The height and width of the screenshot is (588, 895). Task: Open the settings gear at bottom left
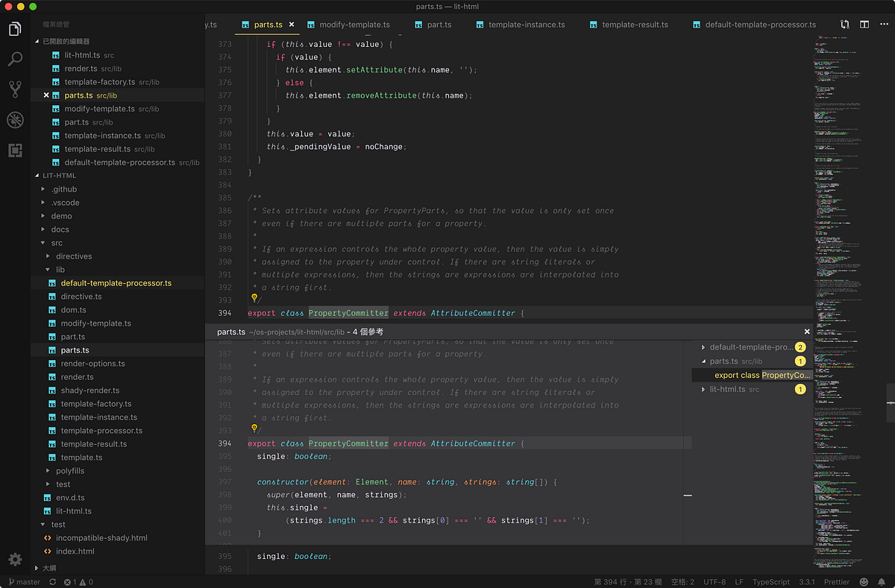15,560
